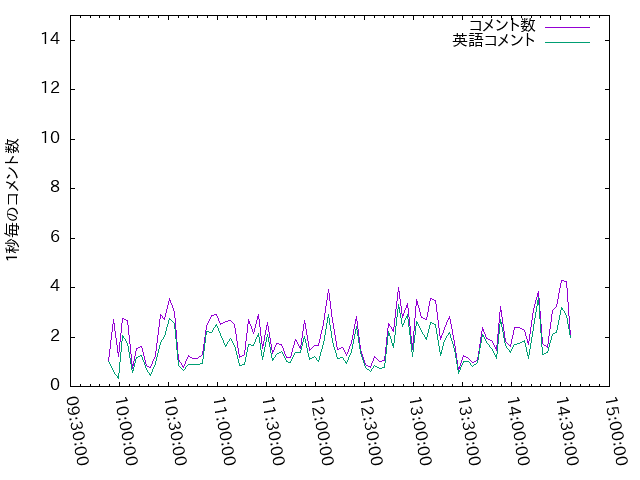This screenshot has width=640, height=480.
Task: Click the y-axis tick label 2
Action: coord(55,336)
